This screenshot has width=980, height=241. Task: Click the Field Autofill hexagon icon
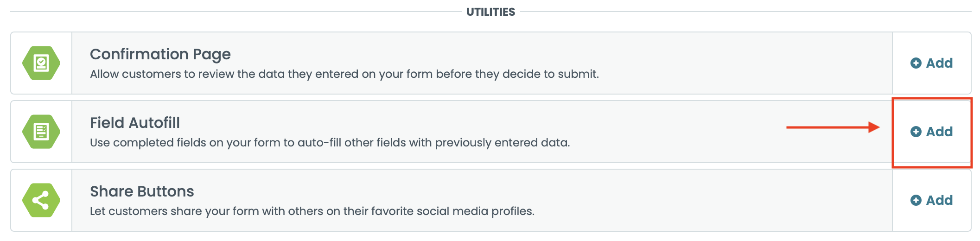[x=41, y=132]
